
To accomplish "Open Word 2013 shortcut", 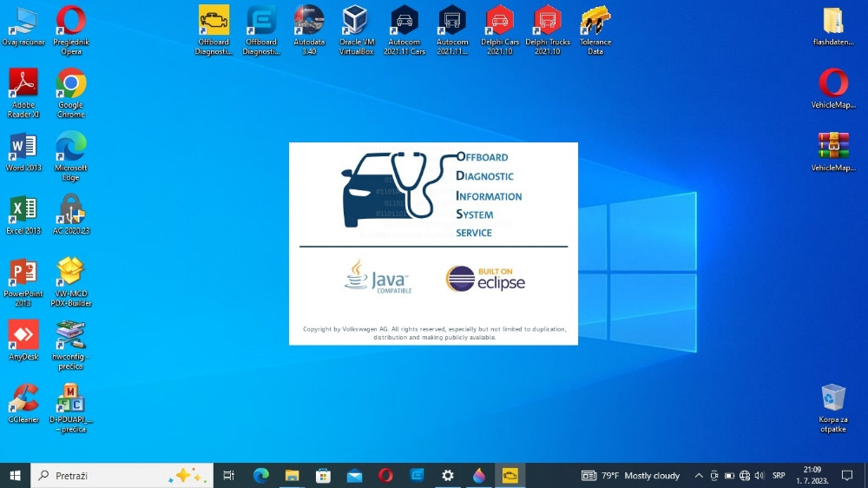I will [23, 152].
